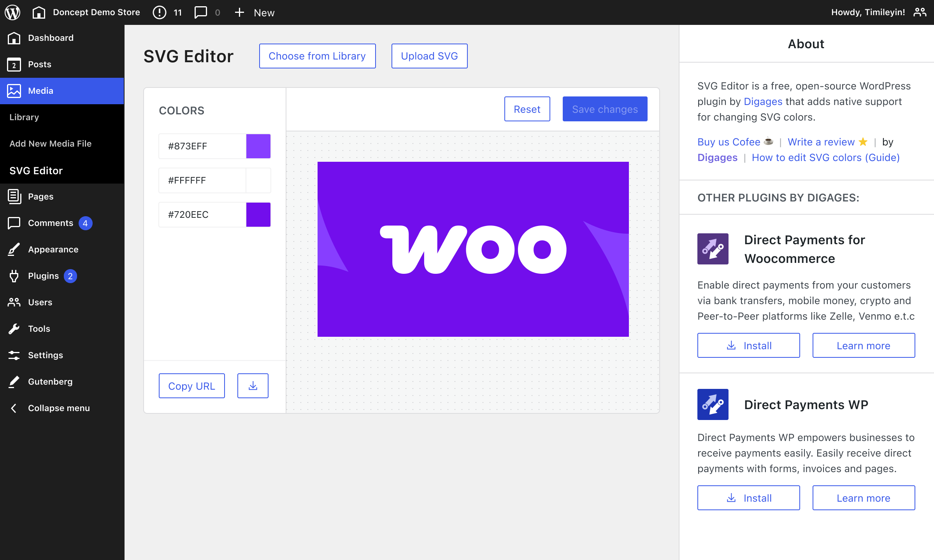The width and height of the screenshot is (934, 560).
Task: Open the Media Library submenu
Action: (x=24, y=117)
